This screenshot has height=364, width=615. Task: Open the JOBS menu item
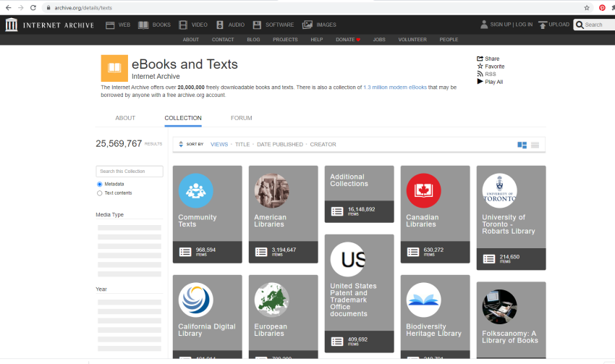(379, 40)
